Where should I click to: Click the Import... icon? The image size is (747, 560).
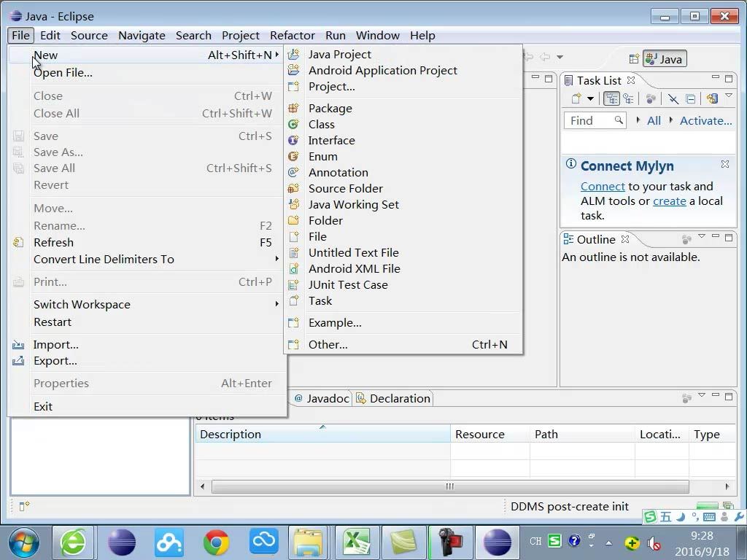click(18, 345)
